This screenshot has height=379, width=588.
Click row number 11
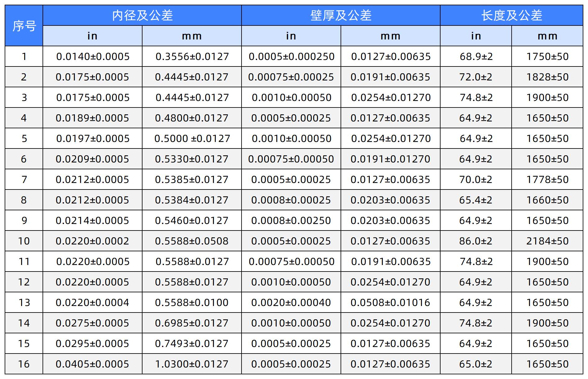tap(24, 261)
